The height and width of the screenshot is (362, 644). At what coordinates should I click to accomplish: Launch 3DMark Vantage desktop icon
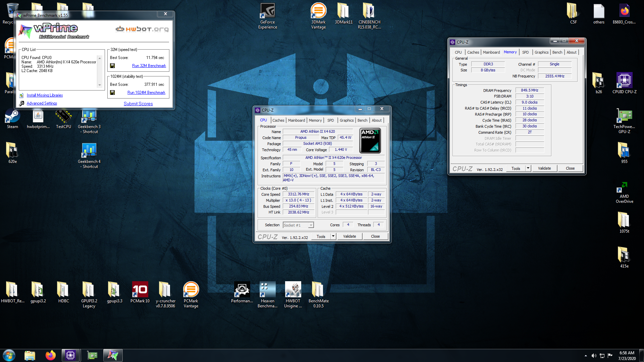point(318,16)
